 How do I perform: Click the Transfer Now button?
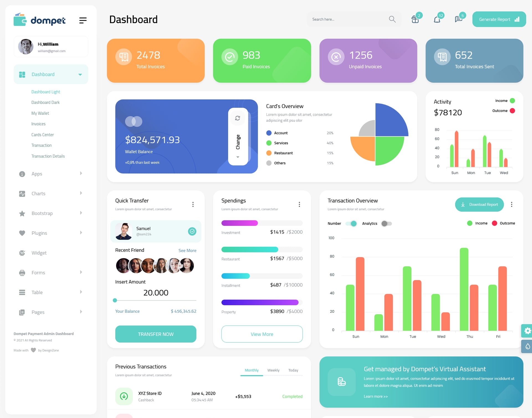point(156,334)
